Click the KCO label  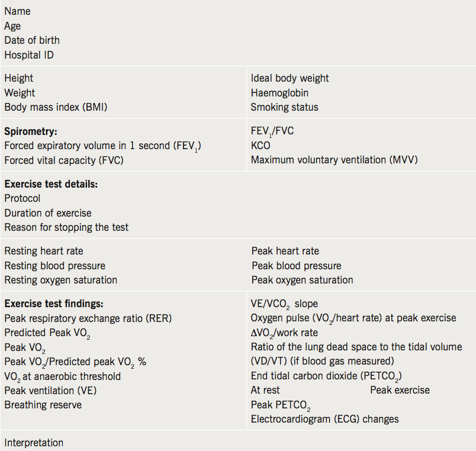[260, 146]
